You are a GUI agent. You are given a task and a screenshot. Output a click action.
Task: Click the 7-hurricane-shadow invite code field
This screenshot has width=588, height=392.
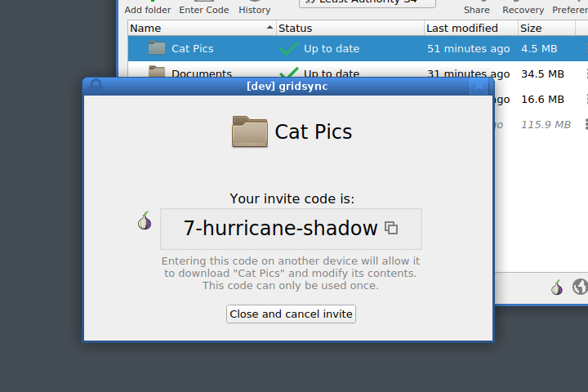(291, 229)
